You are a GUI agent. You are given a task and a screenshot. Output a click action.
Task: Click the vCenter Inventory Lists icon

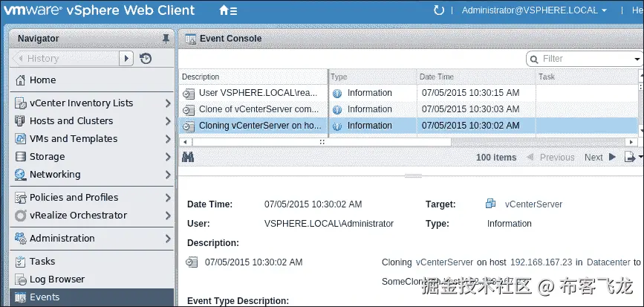[x=20, y=103]
